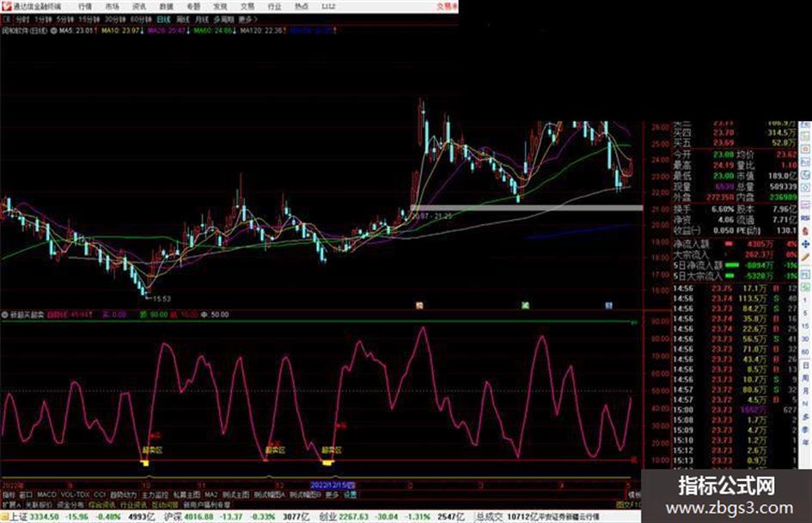Switch sub-chart indicator to VOL-TDX

coord(75,495)
